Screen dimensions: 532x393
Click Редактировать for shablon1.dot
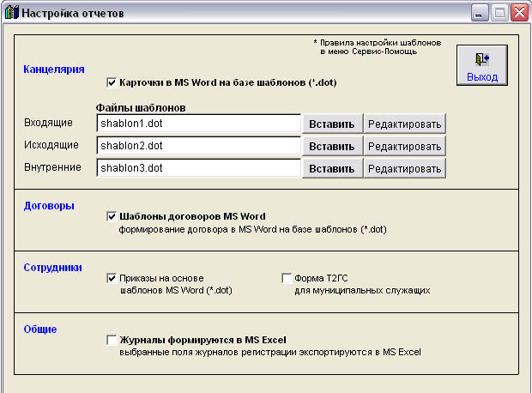click(x=404, y=124)
